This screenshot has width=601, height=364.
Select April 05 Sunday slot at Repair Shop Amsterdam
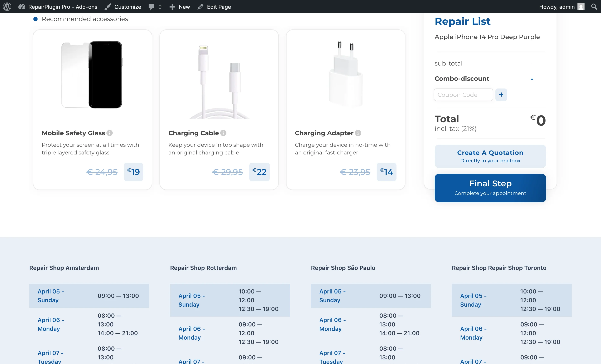point(89,296)
